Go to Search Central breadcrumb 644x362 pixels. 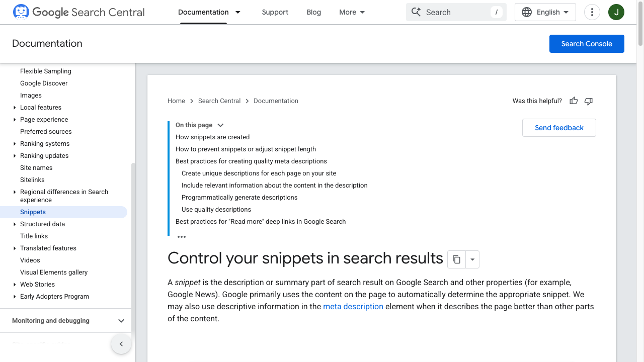(x=219, y=101)
